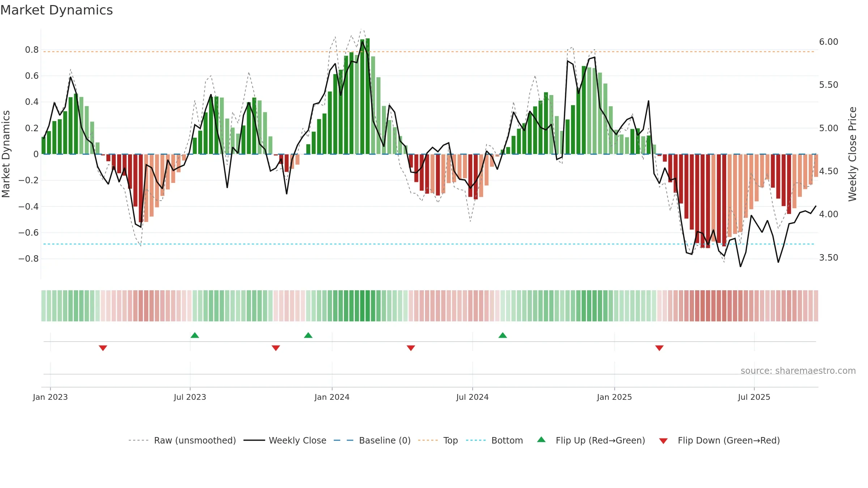Click the Jan 2025 axis label
868x488 pixels.
click(x=614, y=397)
